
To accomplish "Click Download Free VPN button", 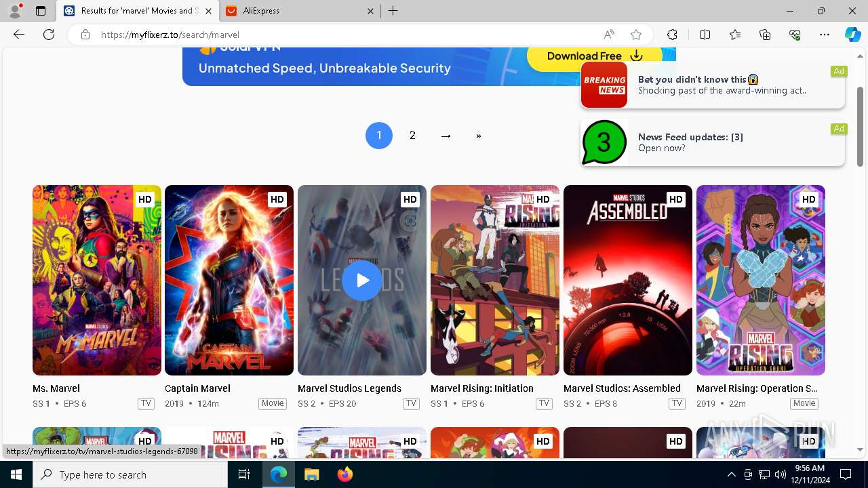I will (595, 56).
